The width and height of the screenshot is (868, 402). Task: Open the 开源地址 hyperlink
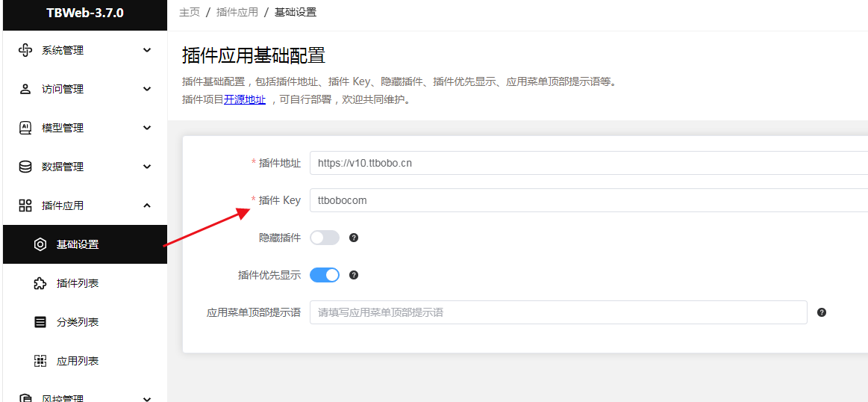tap(245, 100)
